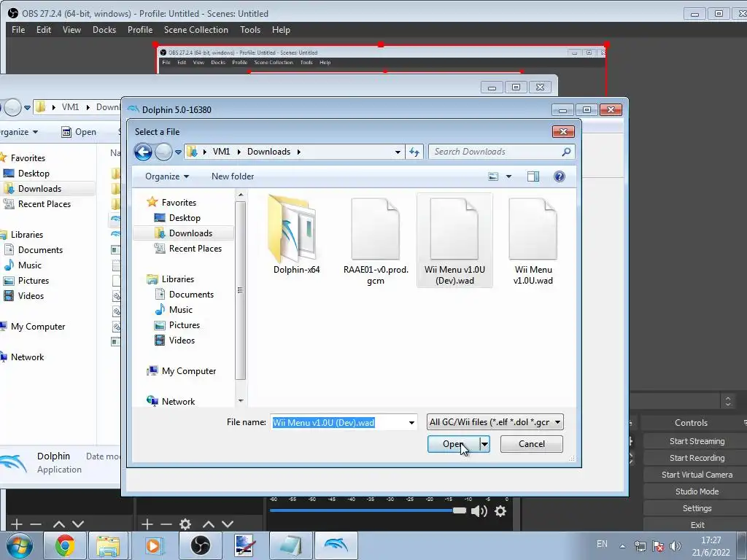Change the view with the views icon

(x=493, y=176)
